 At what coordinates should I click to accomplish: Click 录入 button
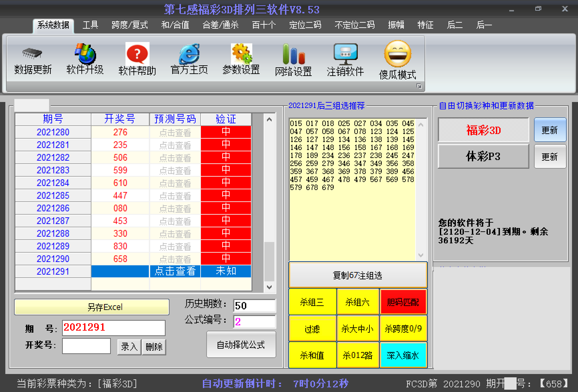tap(129, 347)
